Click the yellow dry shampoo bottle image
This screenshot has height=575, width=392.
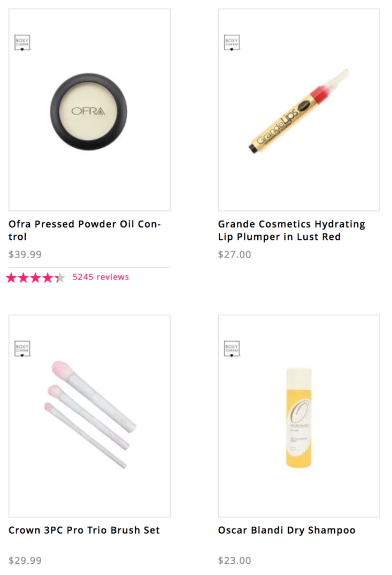tap(298, 418)
